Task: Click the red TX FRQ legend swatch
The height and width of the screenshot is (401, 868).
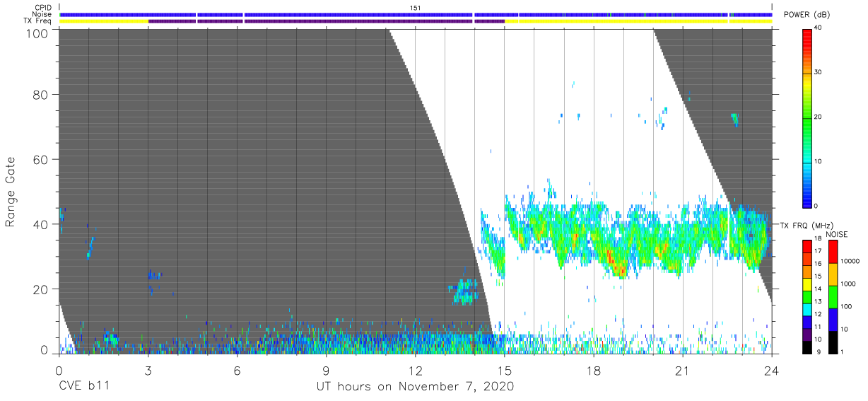Action: point(807,247)
